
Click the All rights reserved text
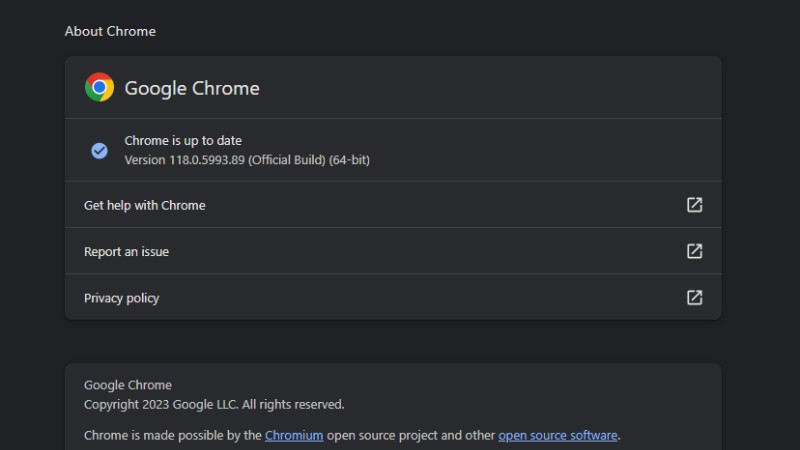(293, 405)
